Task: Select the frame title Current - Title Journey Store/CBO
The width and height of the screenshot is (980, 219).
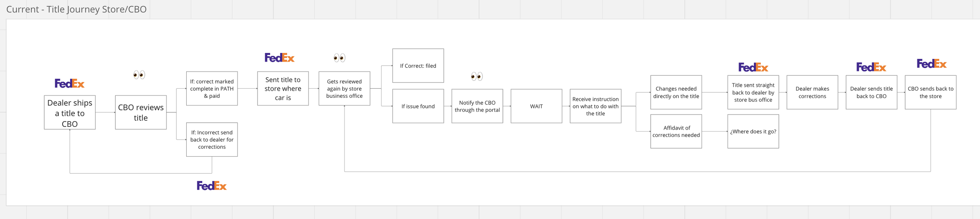Action: [76, 9]
